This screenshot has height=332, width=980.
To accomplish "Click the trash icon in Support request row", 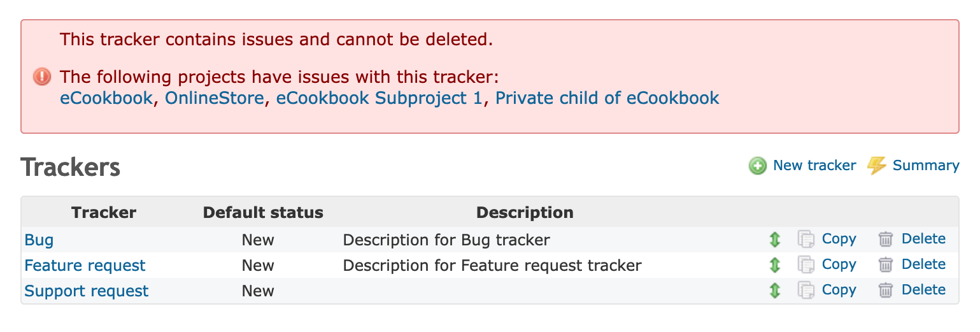I will tap(885, 291).
